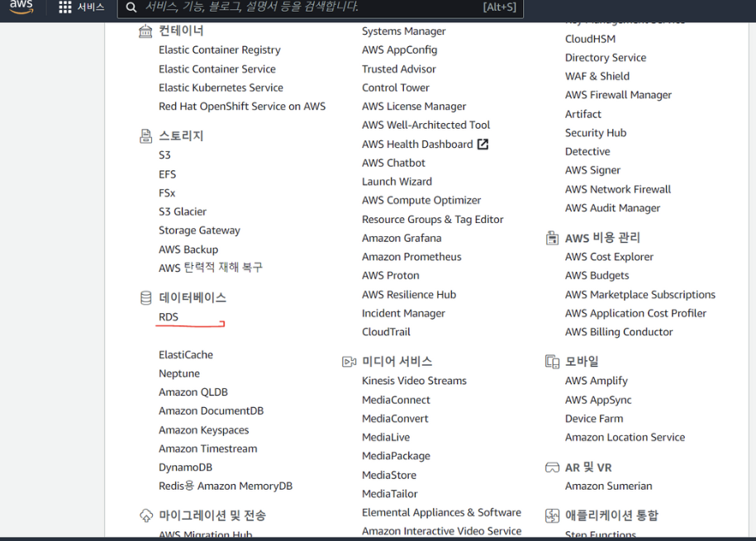This screenshot has width=756, height=541.
Task: Open AWS Cost Explorer
Action: pos(609,257)
